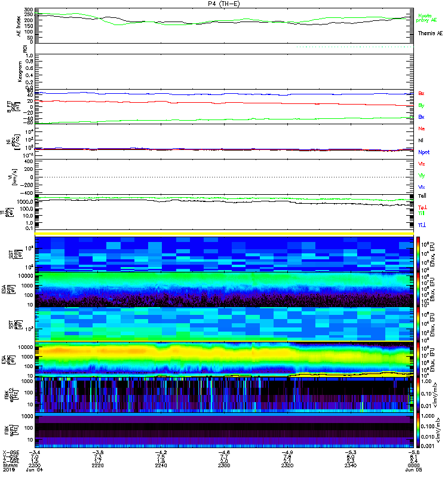Click the blue "Ti⊥" legend label
The width and height of the screenshot is (448, 478).
pos(422,225)
